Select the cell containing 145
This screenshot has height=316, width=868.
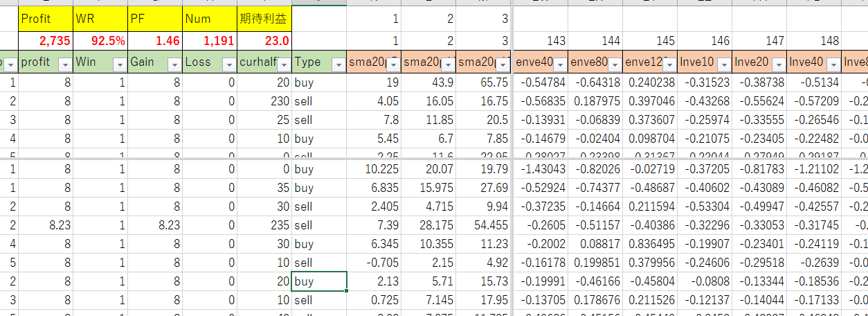pyautogui.click(x=650, y=41)
